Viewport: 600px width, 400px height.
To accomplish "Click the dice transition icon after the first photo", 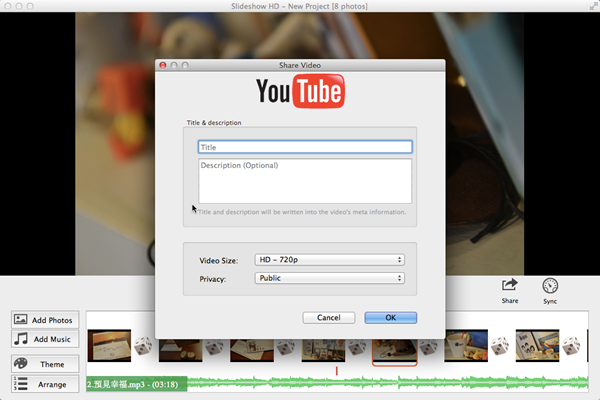I will 143,346.
